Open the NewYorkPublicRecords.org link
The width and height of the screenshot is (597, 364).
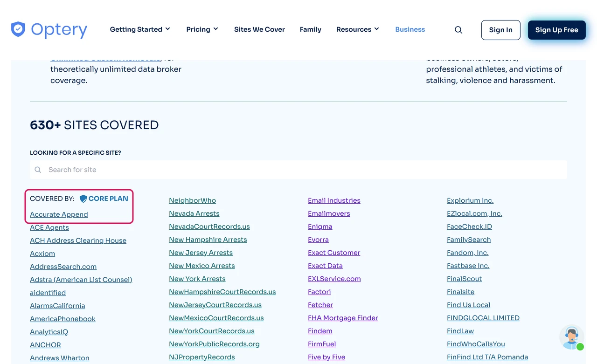click(x=214, y=344)
